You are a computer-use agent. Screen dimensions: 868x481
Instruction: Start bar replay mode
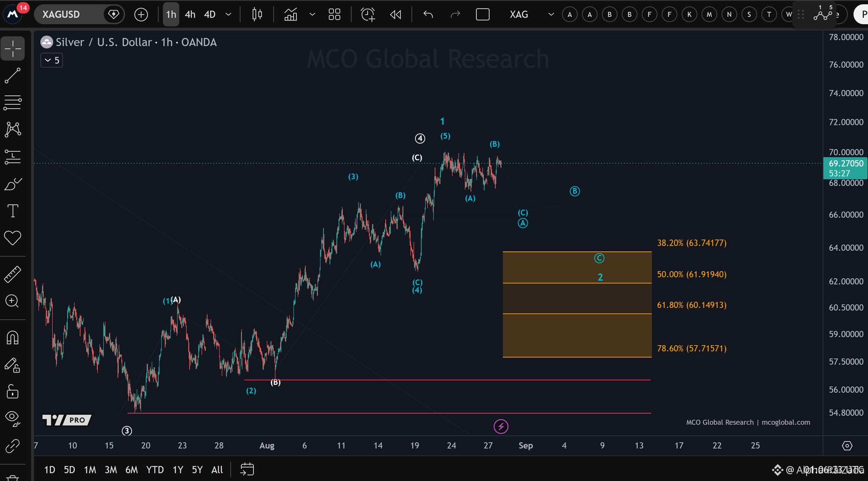[395, 14]
